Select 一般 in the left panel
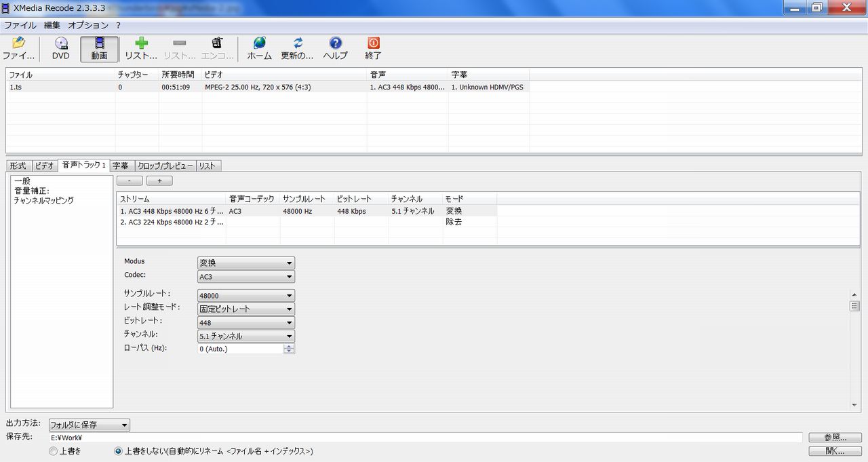Image resolution: width=868 pixels, height=462 pixels. click(22, 181)
